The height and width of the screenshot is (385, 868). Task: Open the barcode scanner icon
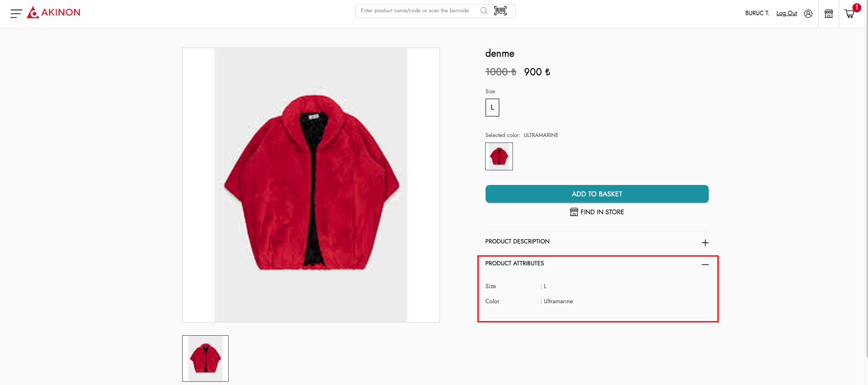pyautogui.click(x=500, y=11)
